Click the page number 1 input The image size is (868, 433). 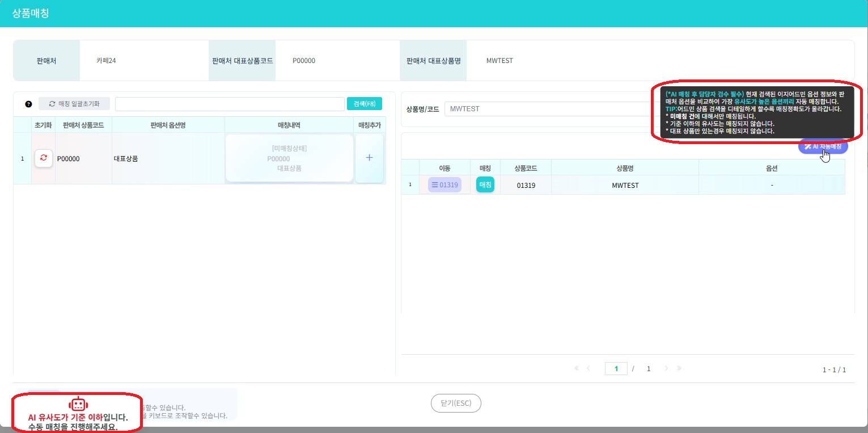point(616,369)
